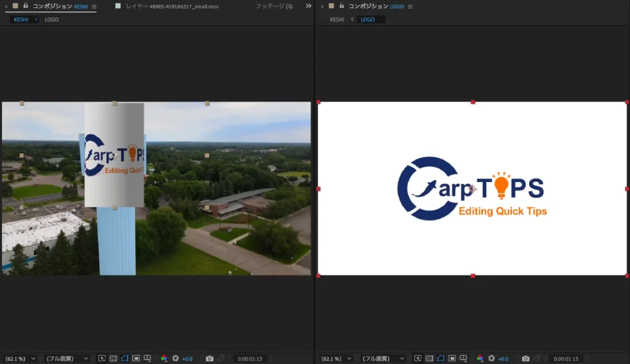The height and width of the screenshot is (364, 630).
Task: Select the bottom-center red handle of the LOGO layer
Action: [473, 276]
